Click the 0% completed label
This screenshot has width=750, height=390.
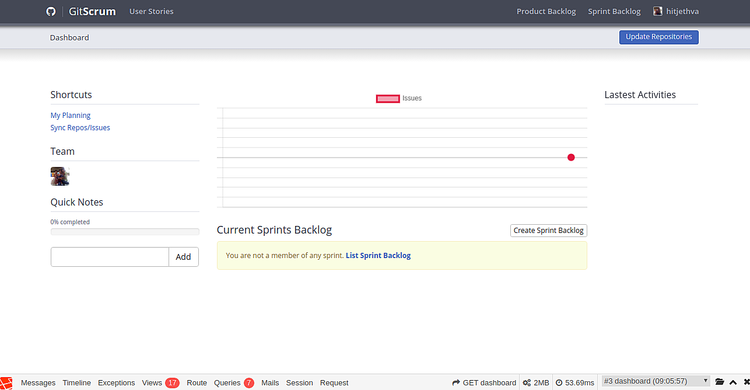coord(70,222)
